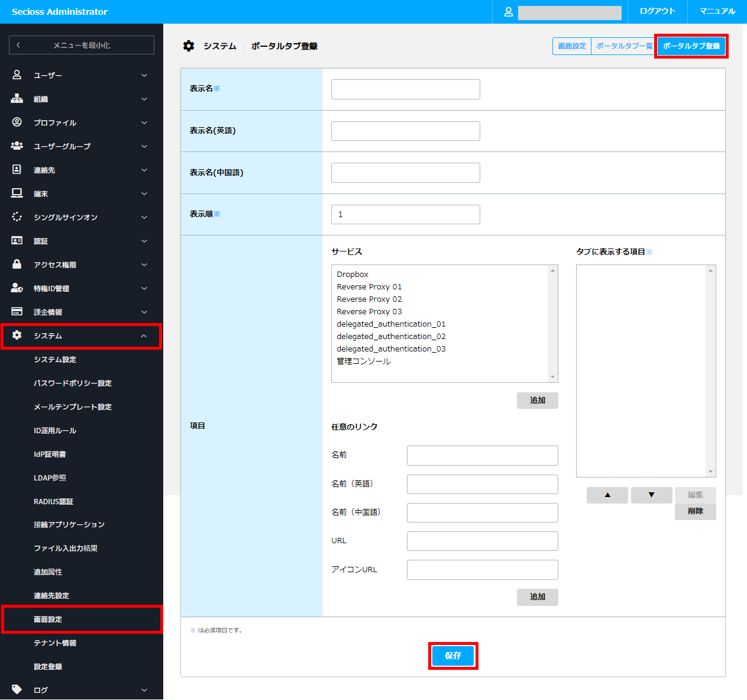Image resolution: width=747 pixels, height=700 pixels.
Task: Click ログアウト in header
Action: point(658,12)
